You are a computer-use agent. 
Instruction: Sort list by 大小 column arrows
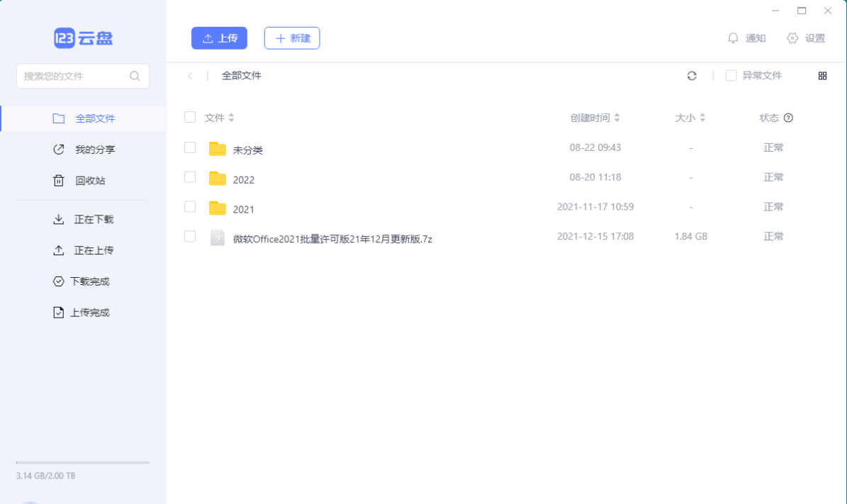702,118
